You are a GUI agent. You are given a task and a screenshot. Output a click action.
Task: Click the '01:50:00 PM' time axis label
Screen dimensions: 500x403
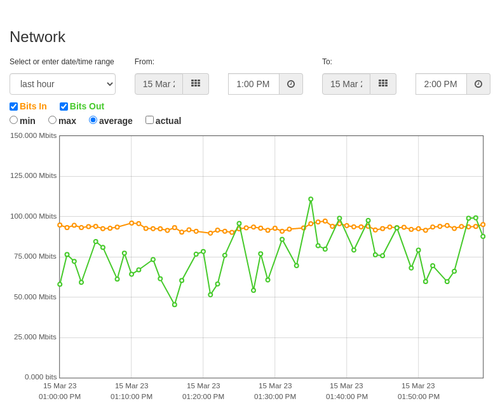point(418,397)
